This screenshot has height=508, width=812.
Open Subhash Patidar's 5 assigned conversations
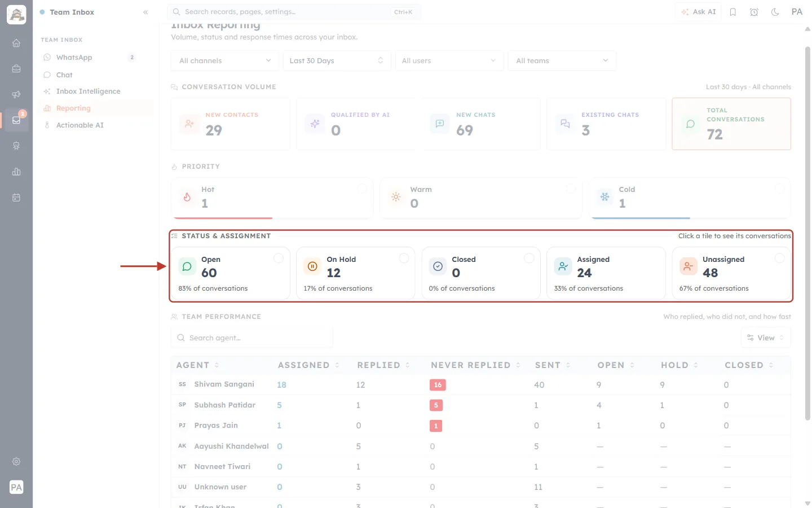click(279, 405)
